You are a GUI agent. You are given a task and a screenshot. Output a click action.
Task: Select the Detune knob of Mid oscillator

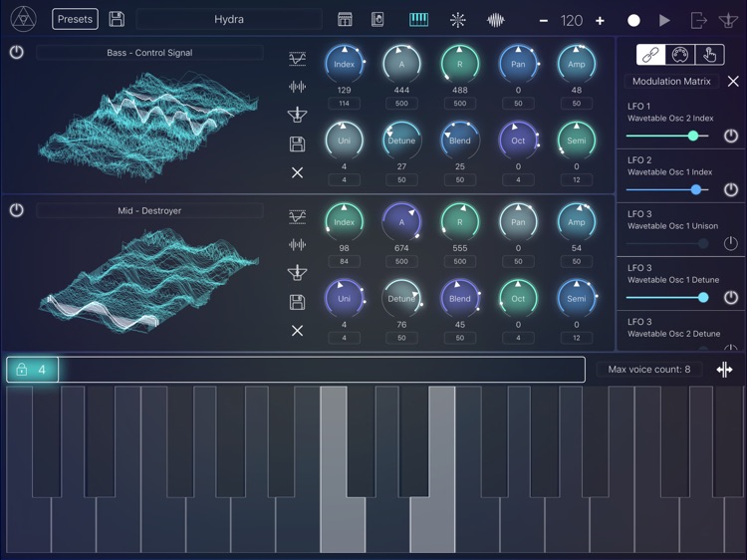pyautogui.click(x=401, y=298)
